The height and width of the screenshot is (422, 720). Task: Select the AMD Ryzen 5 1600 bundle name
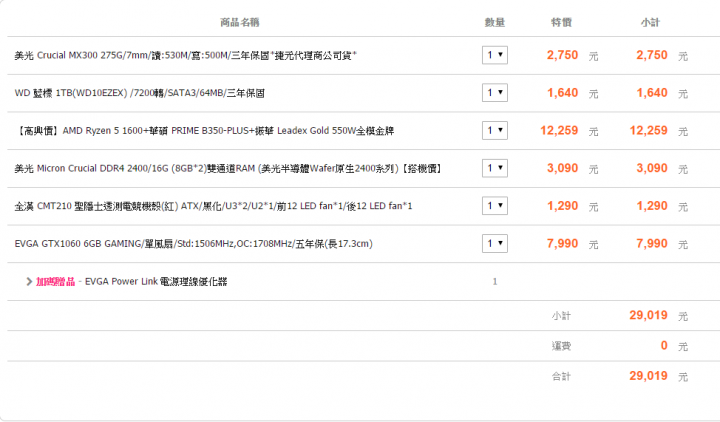(204, 131)
